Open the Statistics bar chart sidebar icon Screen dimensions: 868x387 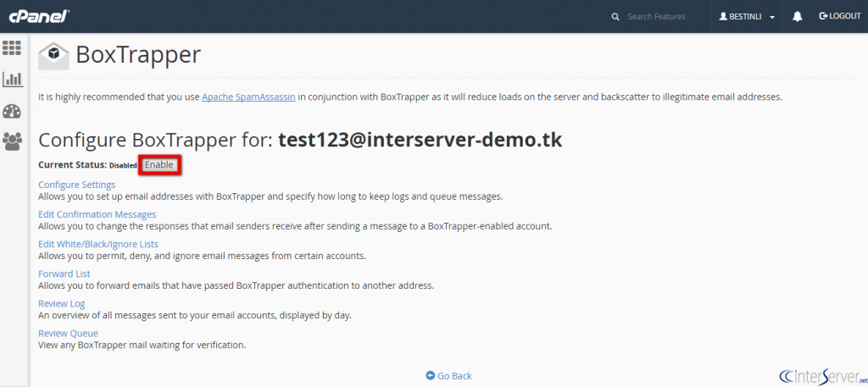(x=12, y=80)
